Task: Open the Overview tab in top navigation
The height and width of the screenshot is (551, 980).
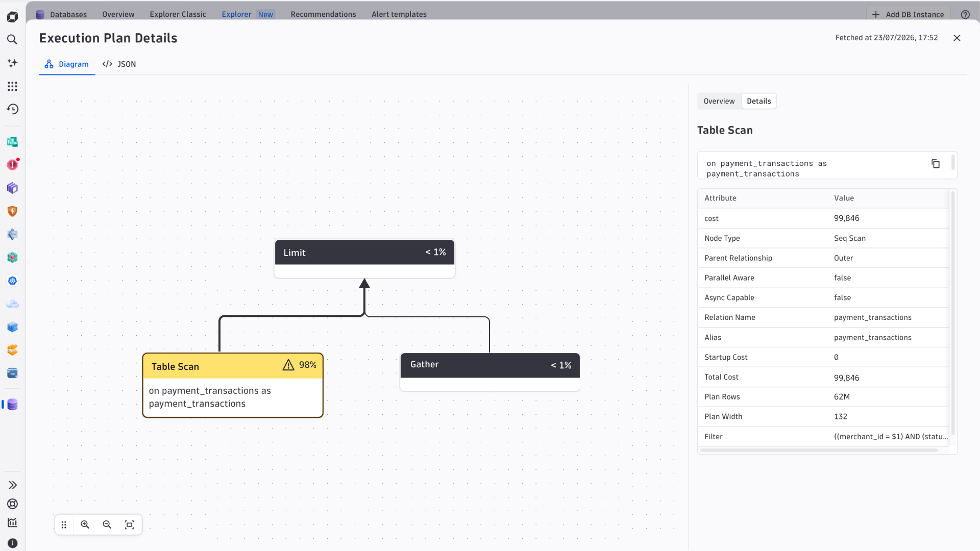Action: (x=118, y=14)
